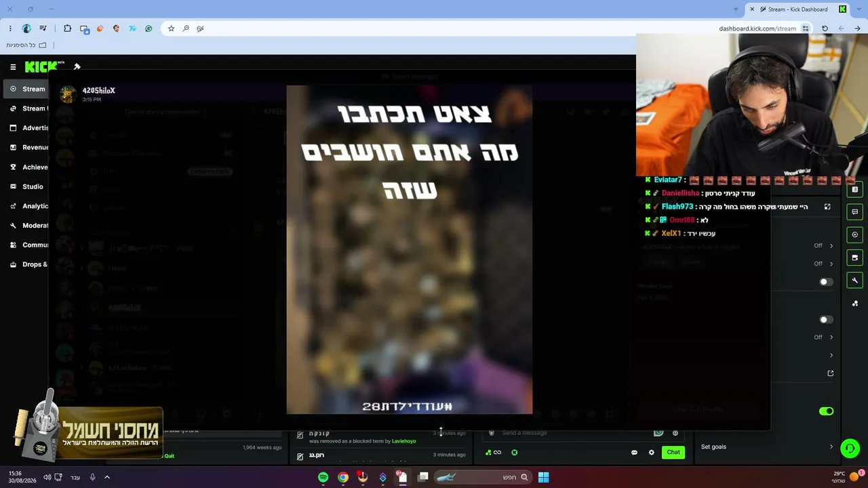Expand the third Off setting chevron
Screen dimensions: 868x488
click(831, 337)
